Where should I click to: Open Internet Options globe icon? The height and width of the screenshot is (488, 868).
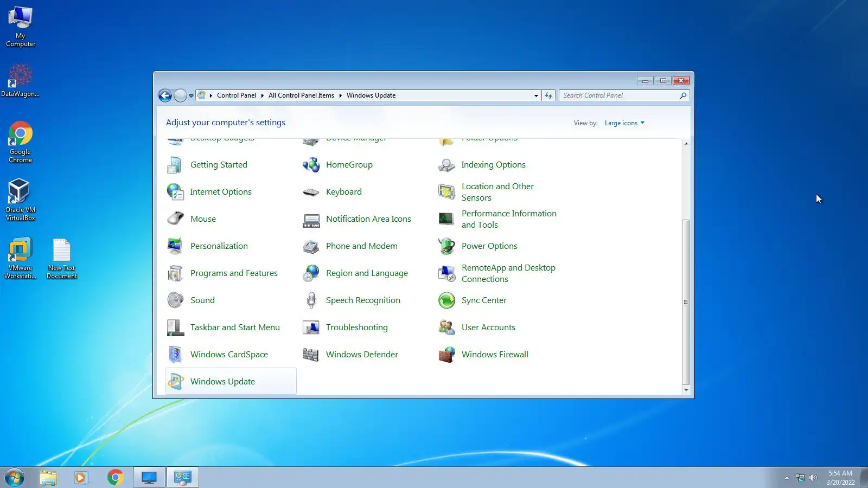point(175,192)
